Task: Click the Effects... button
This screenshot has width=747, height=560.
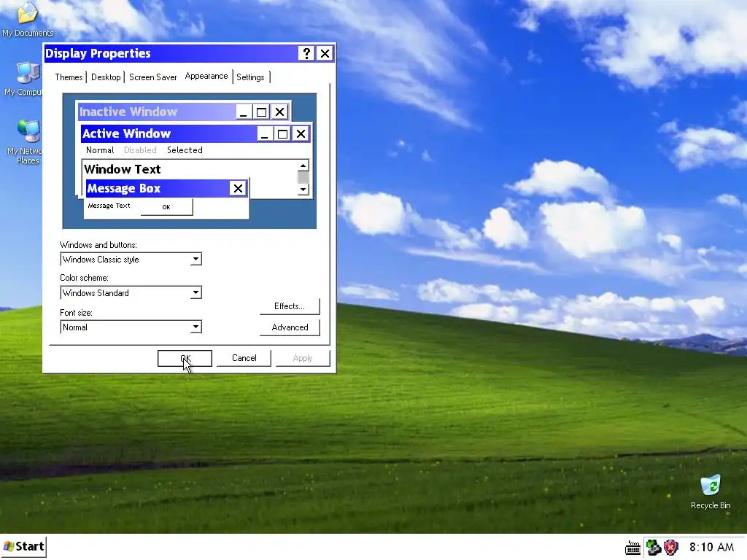Action: click(x=290, y=306)
